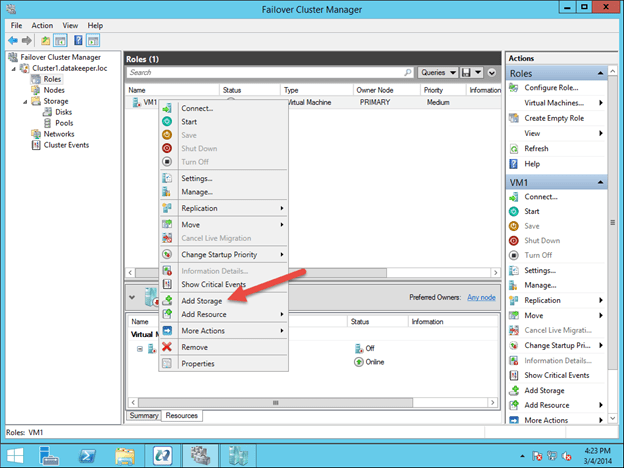Select Properties from the context menu
This screenshot has height=468, width=624.
coord(197,363)
